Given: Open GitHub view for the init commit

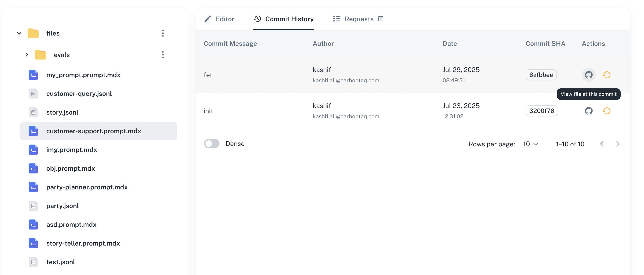Looking at the screenshot, I should (589, 111).
